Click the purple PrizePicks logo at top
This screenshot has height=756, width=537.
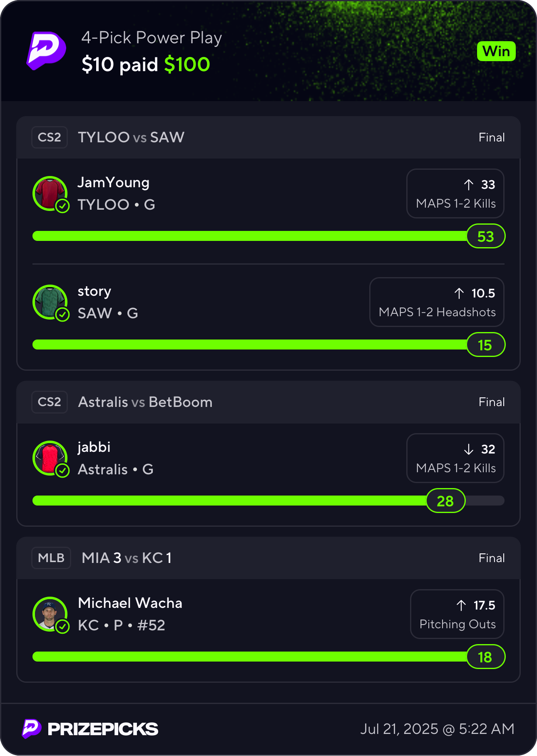click(x=46, y=51)
